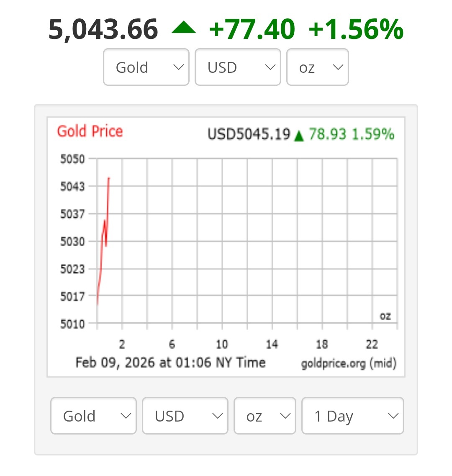Click the +77.40 price change value

click(x=252, y=29)
